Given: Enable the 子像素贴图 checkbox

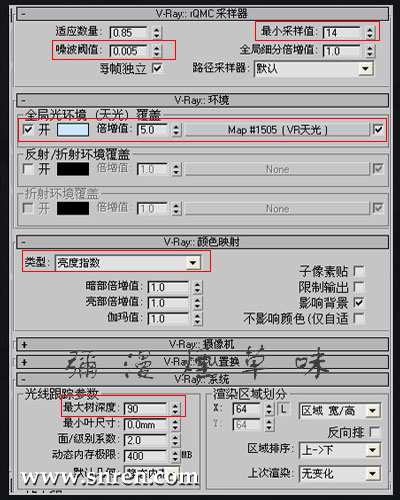Looking at the screenshot, I should click(x=358, y=271).
